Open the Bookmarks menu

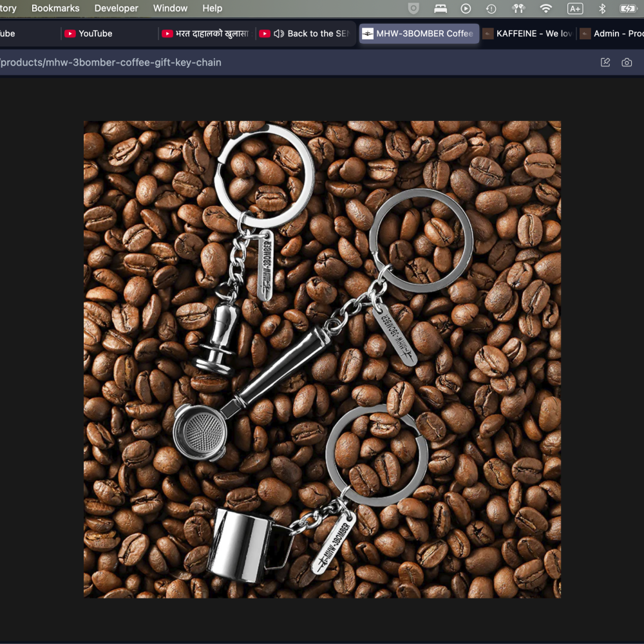point(55,8)
